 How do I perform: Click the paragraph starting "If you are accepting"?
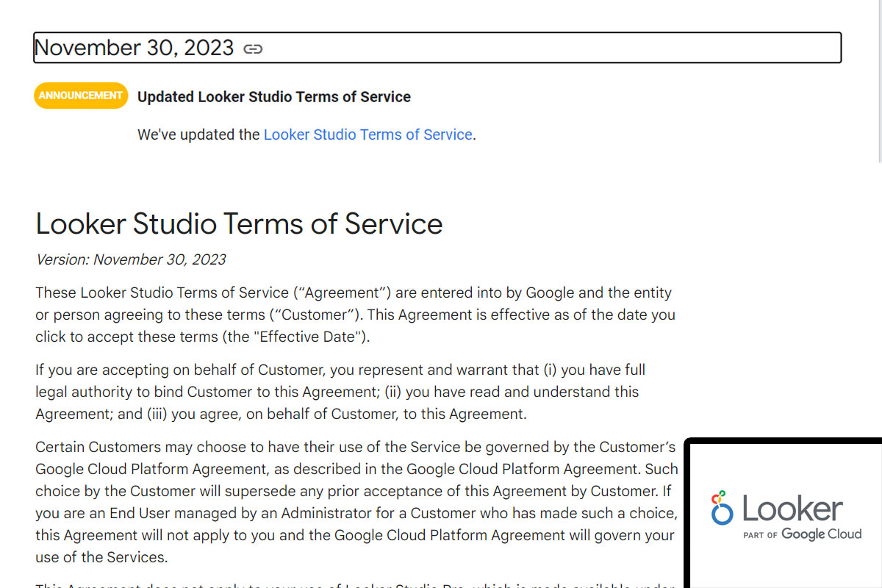pyautogui.click(x=340, y=392)
